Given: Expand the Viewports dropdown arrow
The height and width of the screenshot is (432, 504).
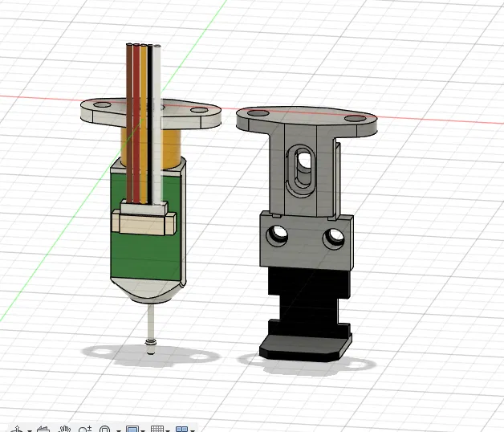Looking at the screenshot, I should pyautogui.click(x=193, y=430).
